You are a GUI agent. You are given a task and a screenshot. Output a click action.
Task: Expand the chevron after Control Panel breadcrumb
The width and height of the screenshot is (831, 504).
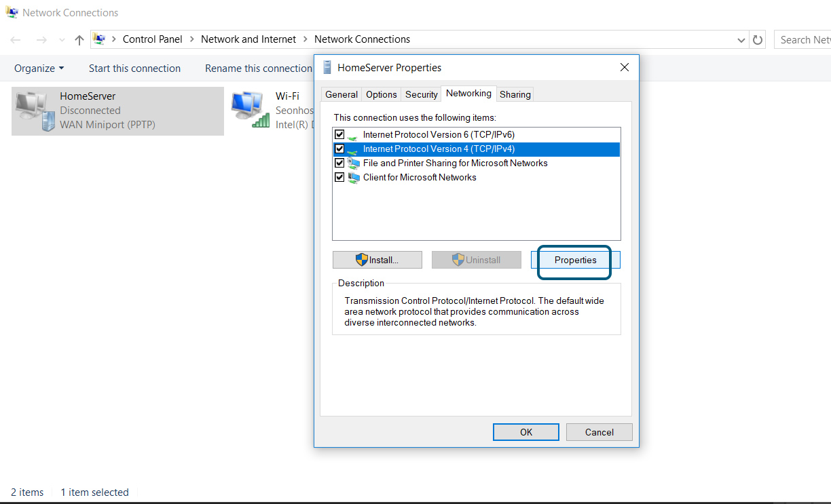tap(192, 39)
